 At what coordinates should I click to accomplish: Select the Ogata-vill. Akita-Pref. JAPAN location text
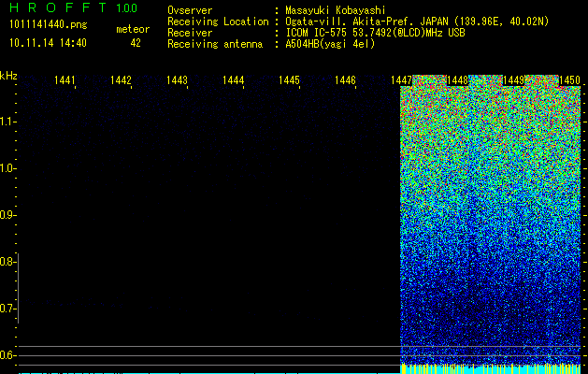tap(417, 22)
